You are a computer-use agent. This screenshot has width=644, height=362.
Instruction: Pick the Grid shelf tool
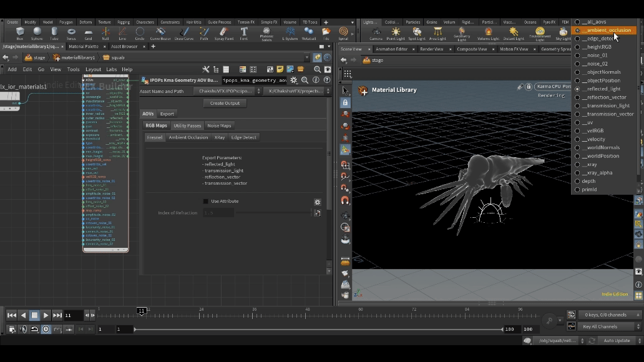tap(89, 33)
